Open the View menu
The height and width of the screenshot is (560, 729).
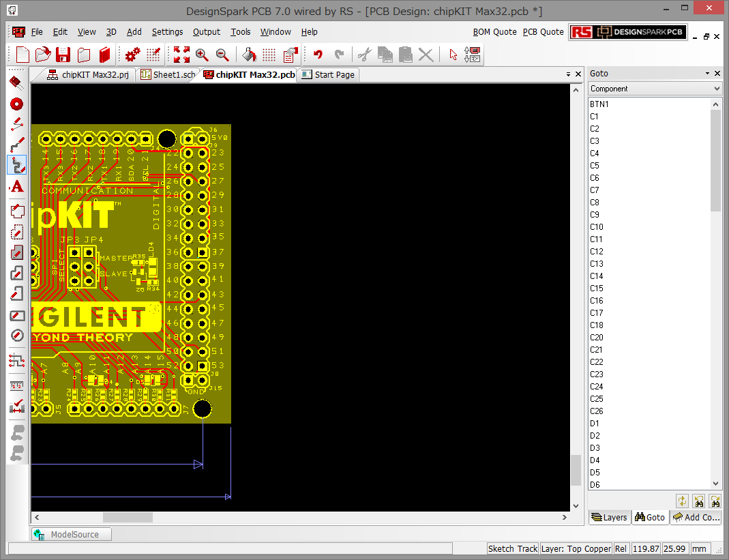click(x=87, y=31)
